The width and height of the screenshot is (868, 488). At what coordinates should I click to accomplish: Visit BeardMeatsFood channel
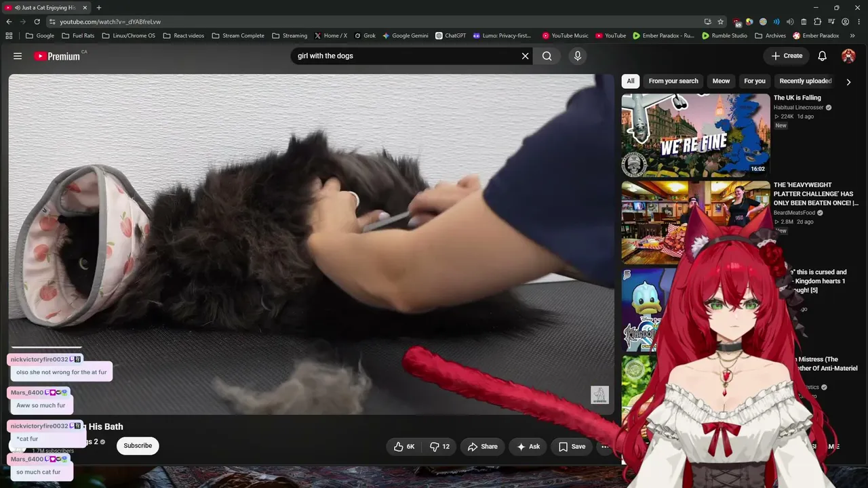pos(795,213)
